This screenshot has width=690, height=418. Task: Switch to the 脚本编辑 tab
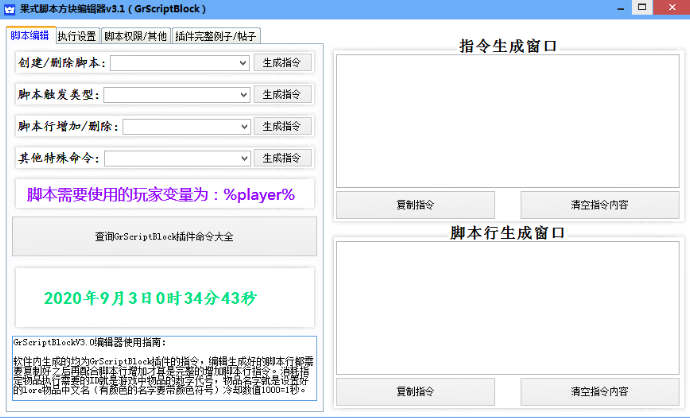coord(30,35)
